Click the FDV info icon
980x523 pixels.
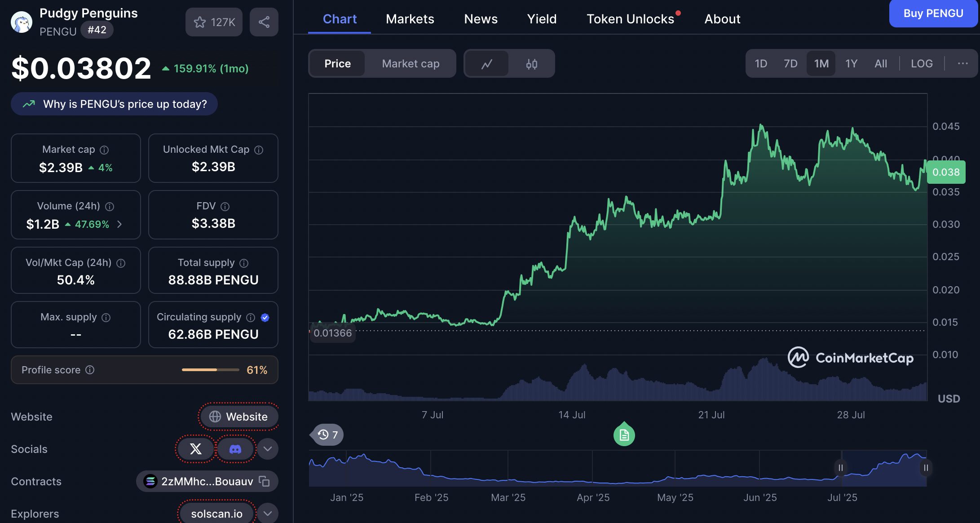pyautogui.click(x=225, y=206)
